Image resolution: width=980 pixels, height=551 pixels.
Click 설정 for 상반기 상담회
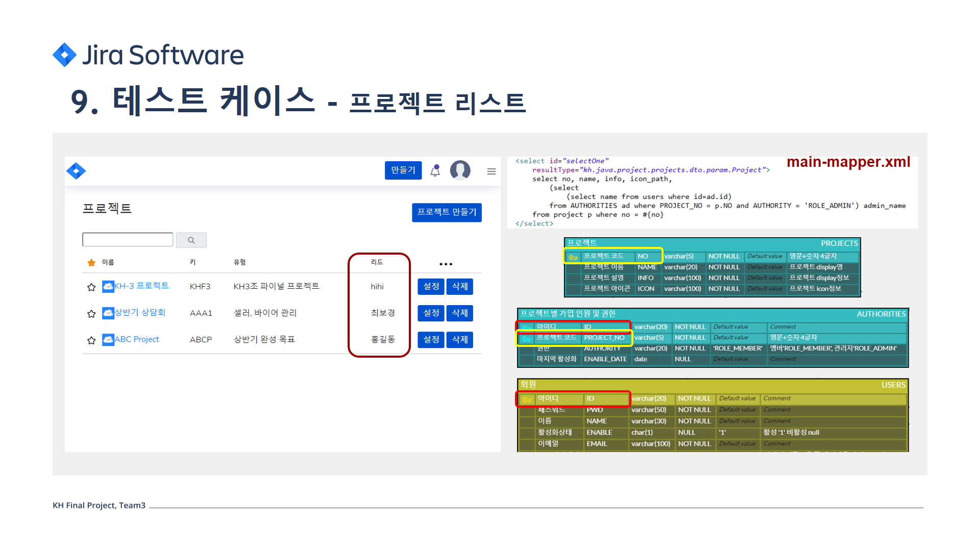point(431,313)
